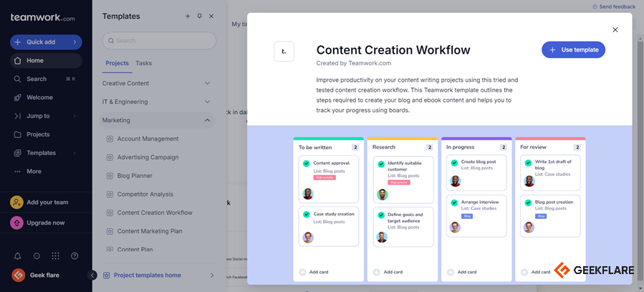Click the More ellipsis icon
The height and width of the screenshot is (292, 644).
tap(17, 171)
